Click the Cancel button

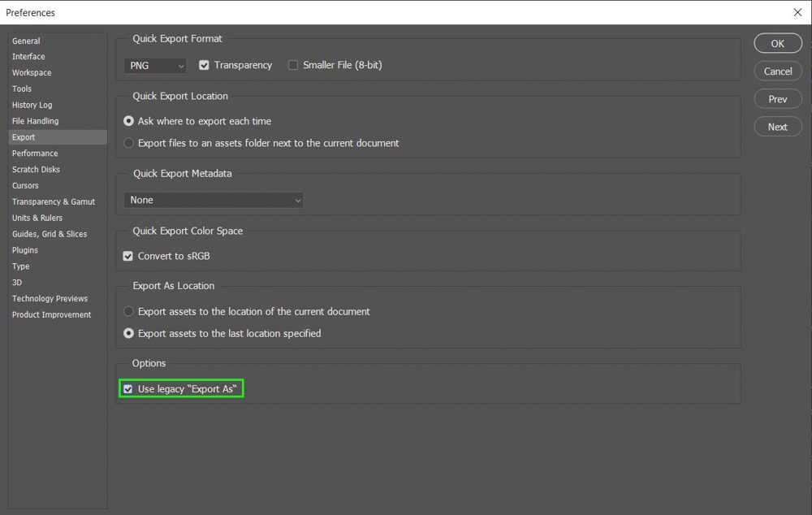click(x=778, y=71)
